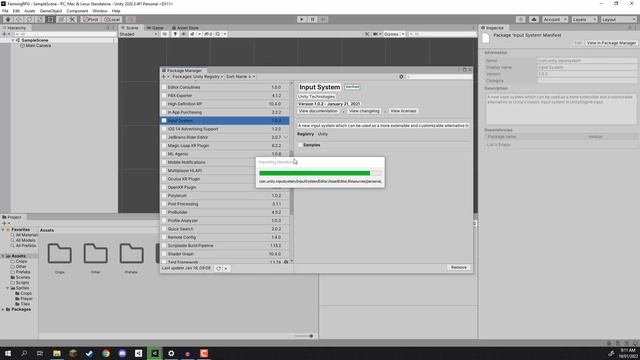Viewport: 640px width, 360px height.
Task: Toggle scene lighting bulb icon
Action: pos(175,34)
